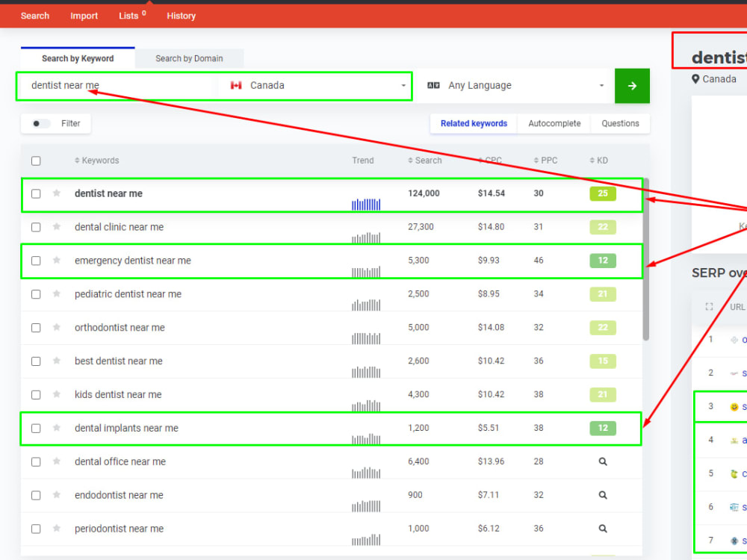Screen dimensions: 747x560
Task: Sort table by Keywords column
Action: click(96, 161)
